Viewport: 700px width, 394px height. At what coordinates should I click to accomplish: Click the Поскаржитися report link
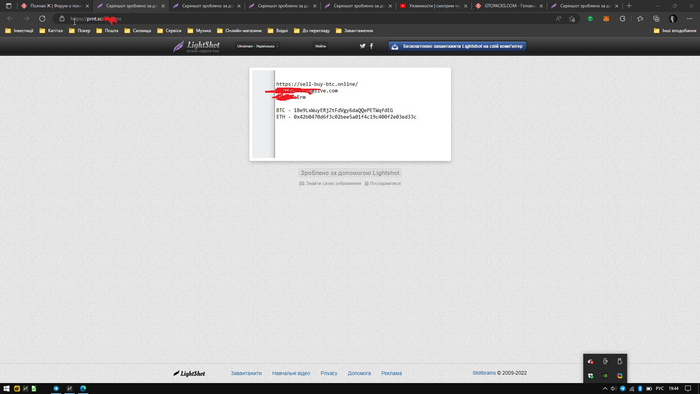(383, 183)
